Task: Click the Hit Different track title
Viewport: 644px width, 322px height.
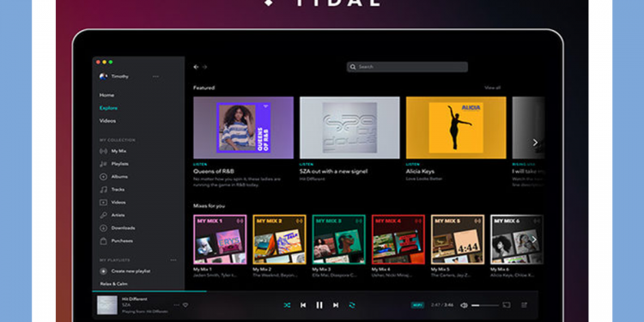Action: click(135, 299)
